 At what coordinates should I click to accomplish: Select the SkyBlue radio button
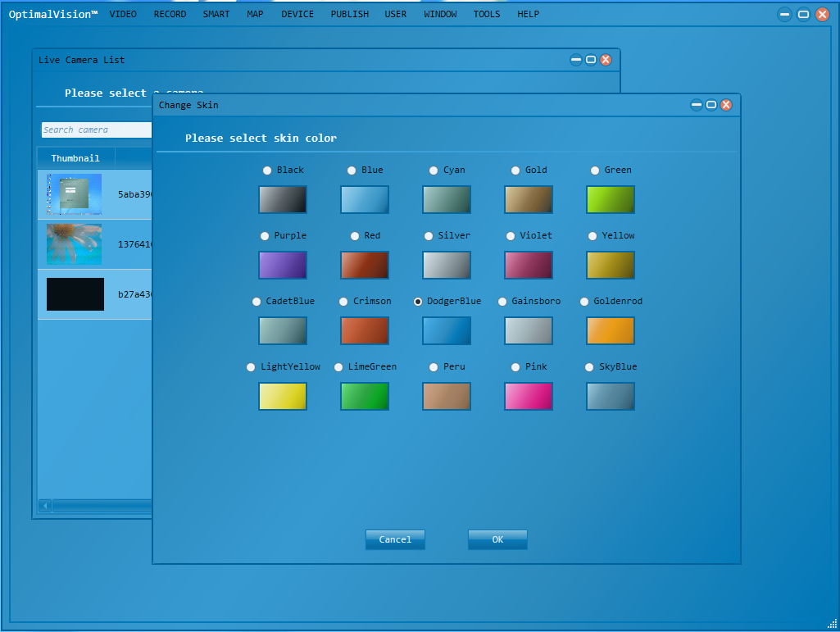click(x=589, y=367)
